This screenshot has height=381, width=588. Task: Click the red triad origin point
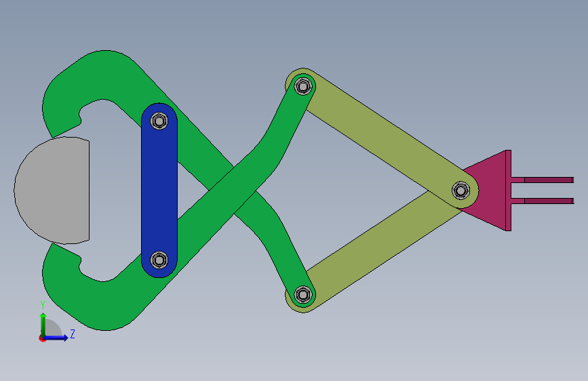[x=42, y=338]
